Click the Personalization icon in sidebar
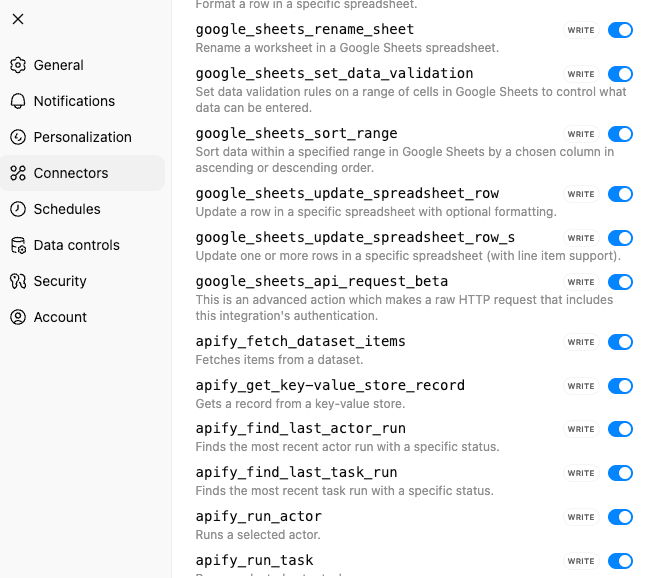This screenshot has height=578, width=652. tap(18, 137)
